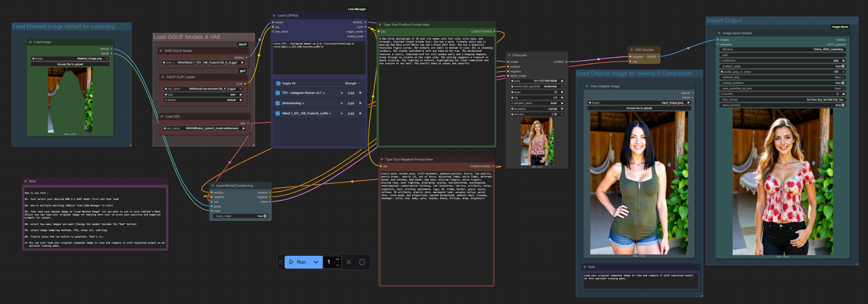Click collapse dot on Load LORA(s) node

click(x=274, y=16)
